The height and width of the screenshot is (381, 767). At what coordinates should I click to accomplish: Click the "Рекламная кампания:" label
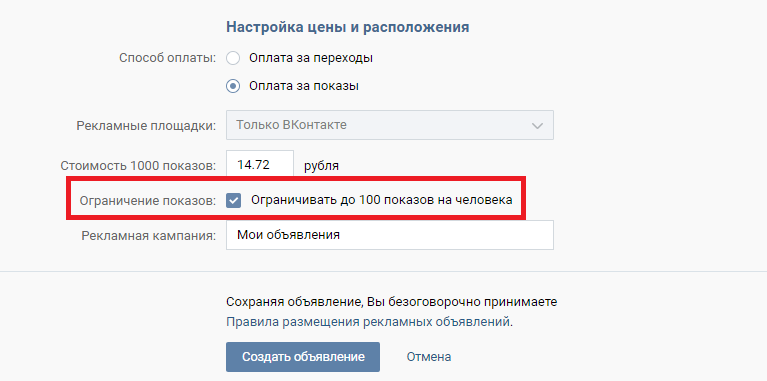point(149,236)
